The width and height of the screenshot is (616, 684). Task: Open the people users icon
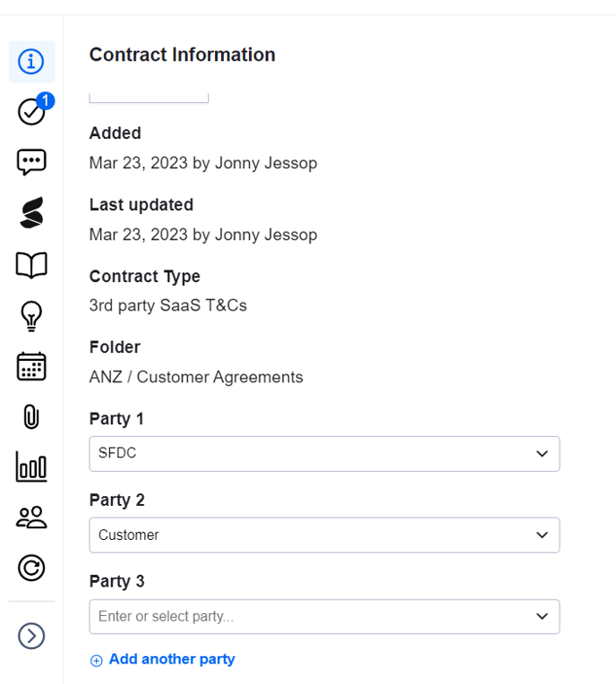point(31,517)
